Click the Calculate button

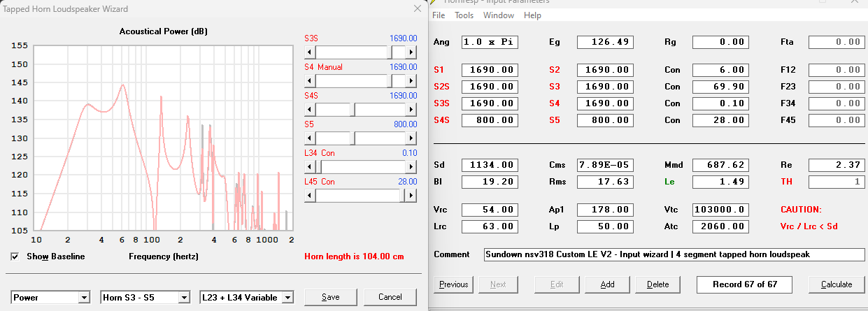837,284
